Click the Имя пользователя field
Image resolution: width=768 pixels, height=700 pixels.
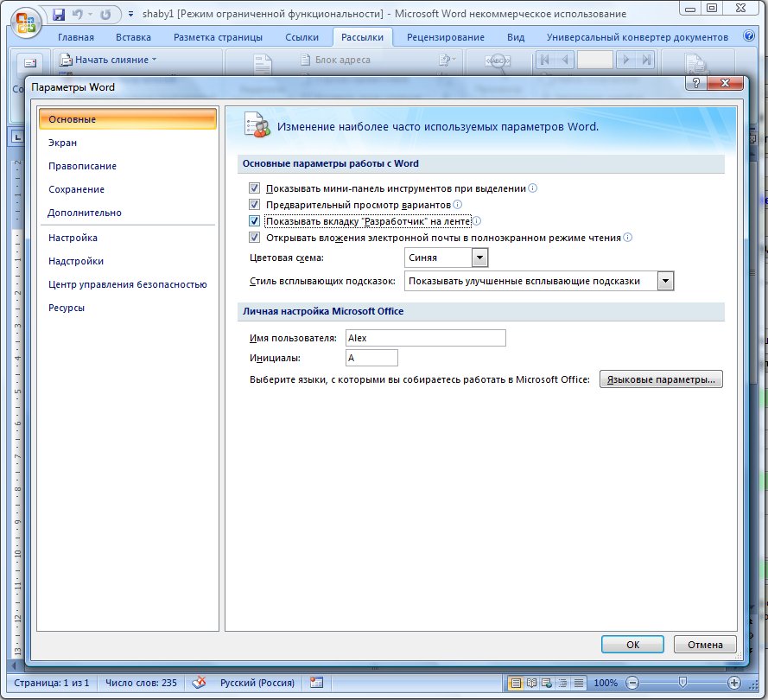pyautogui.click(x=426, y=338)
